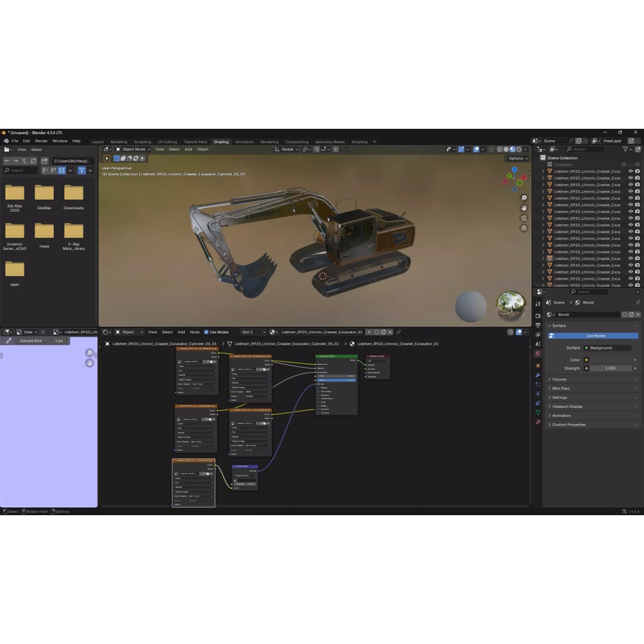
Task: Pin the properties editor context
Action: click(x=637, y=303)
